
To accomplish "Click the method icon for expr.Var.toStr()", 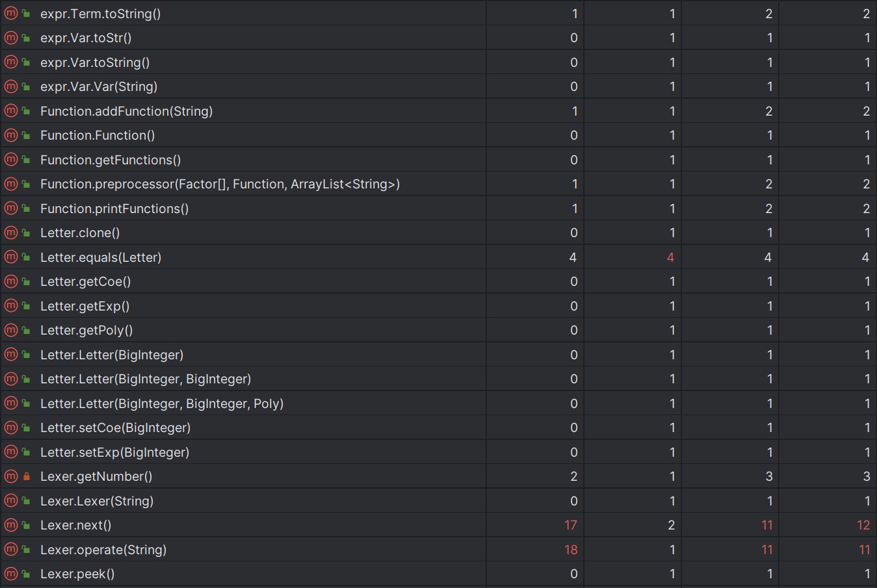I will click(11, 38).
